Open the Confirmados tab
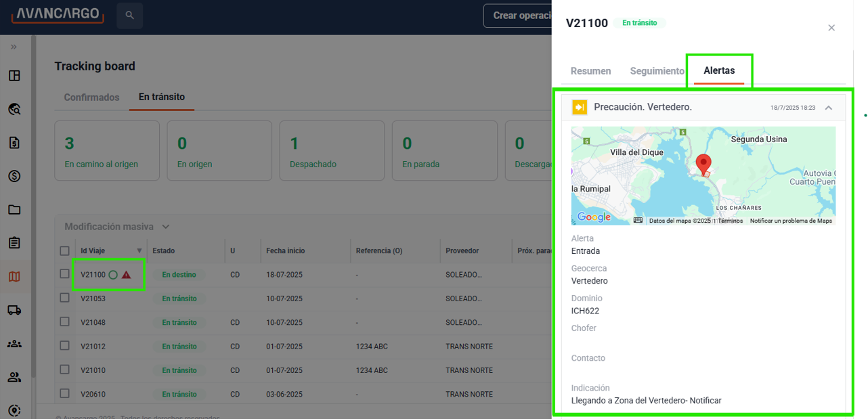Screen dimensions: 868x419 coord(91,97)
